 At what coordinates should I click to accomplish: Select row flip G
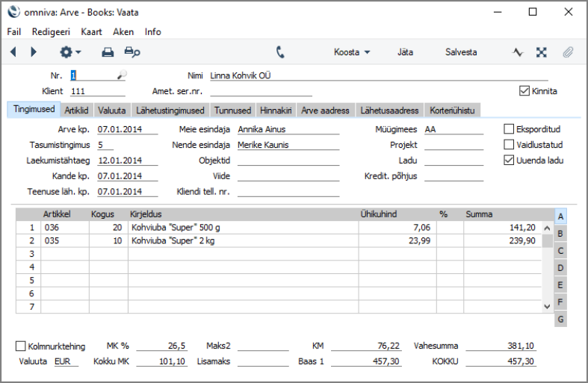560,320
